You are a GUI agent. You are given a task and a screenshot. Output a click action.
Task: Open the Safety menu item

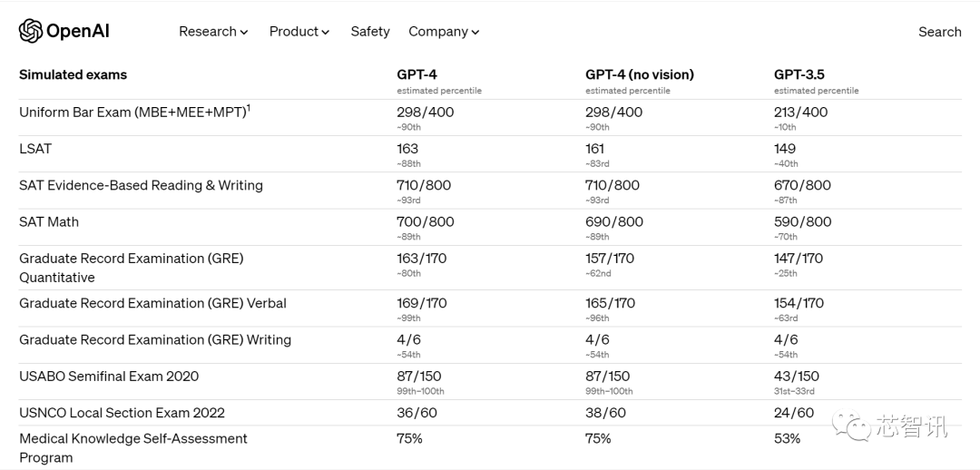pyautogui.click(x=370, y=31)
